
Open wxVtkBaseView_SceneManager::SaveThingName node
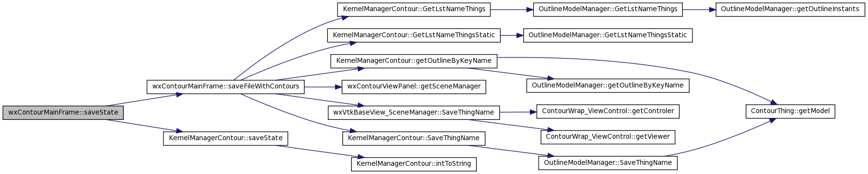pos(414,113)
